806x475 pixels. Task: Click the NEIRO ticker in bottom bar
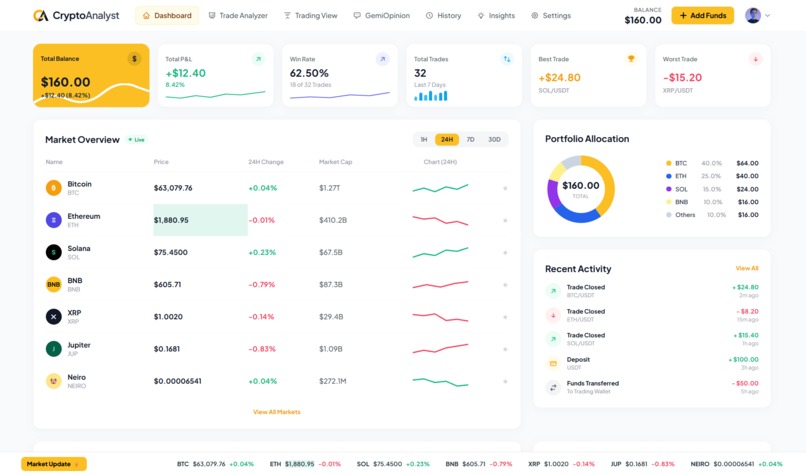[x=736, y=464]
